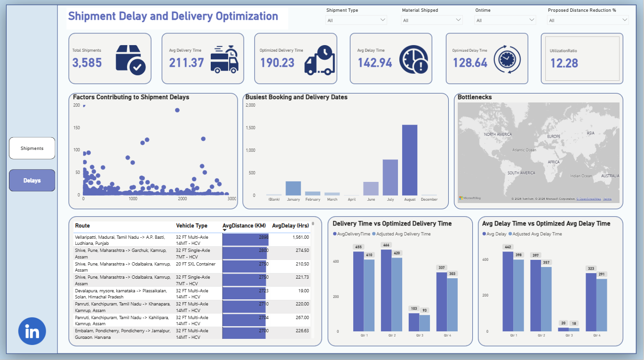Click the Terms link on the map
The height and width of the screenshot is (360, 644).
click(x=607, y=199)
